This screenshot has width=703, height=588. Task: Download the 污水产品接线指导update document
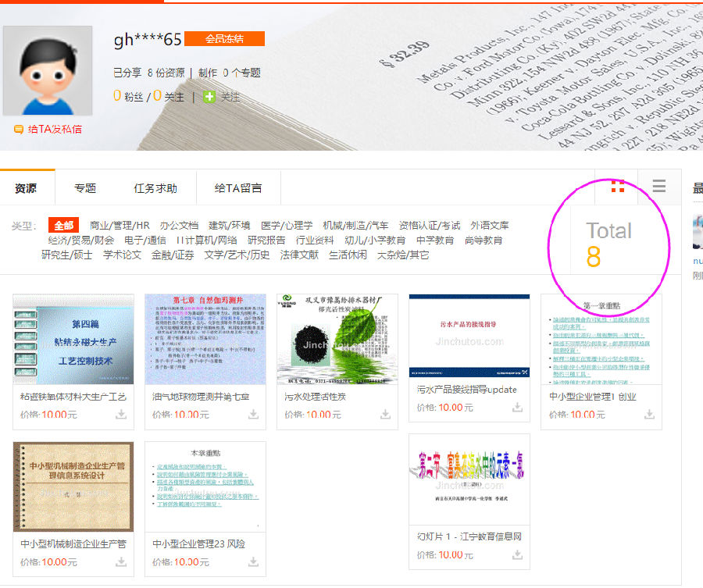517,407
